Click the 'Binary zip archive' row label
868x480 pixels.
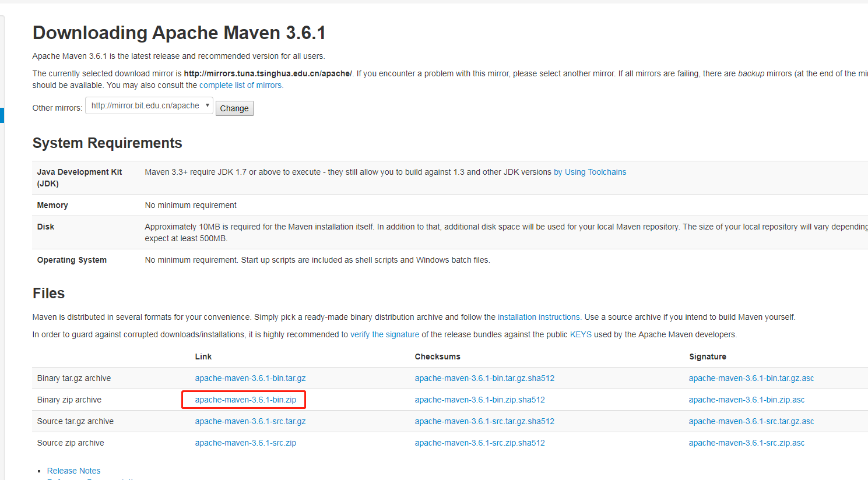click(x=69, y=400)
